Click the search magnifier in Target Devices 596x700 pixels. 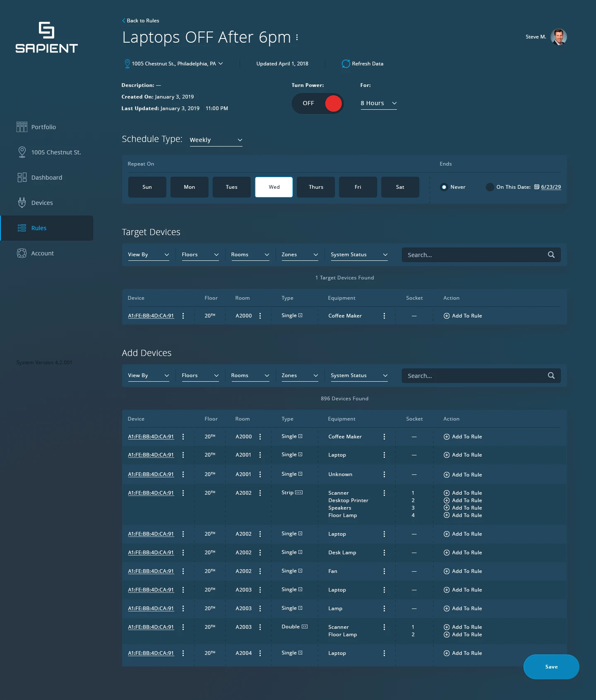[551, 255]
